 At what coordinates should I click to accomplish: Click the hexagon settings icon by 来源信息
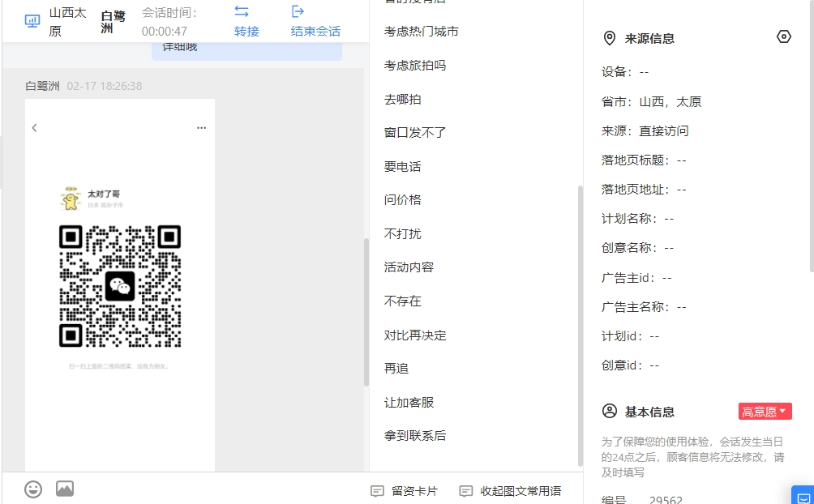click(784, 36)
